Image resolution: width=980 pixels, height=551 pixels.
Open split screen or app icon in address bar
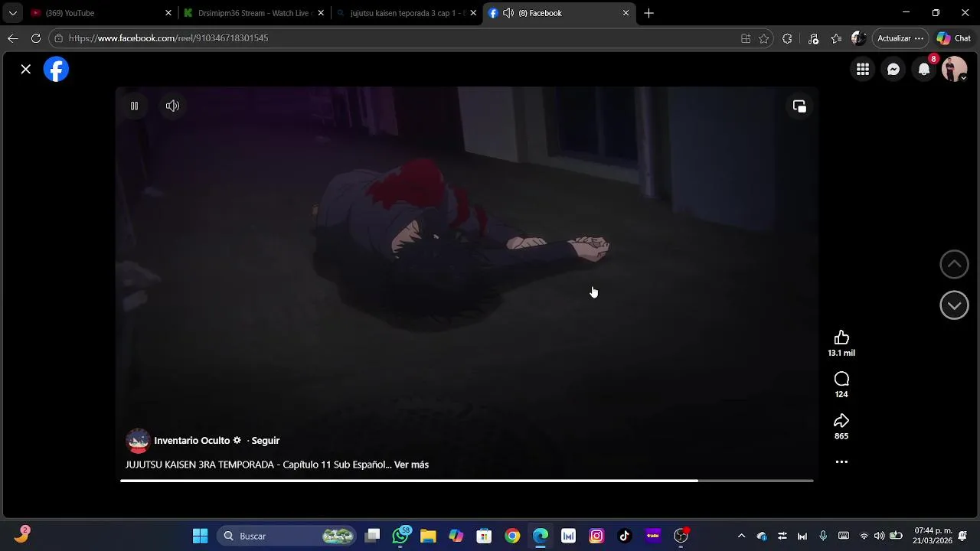click(746, 38)
